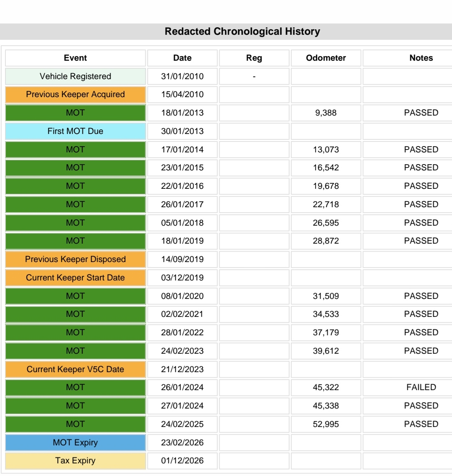This screenshot has width=452, height=476.
Task: Click the Redacted Chronological History title
Action: tap(242, 31)
